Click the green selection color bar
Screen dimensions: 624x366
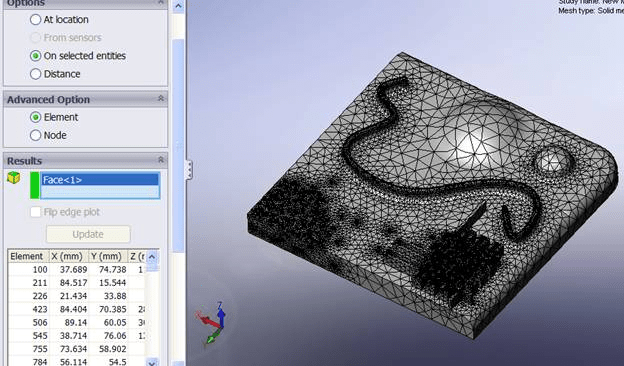[x=35, y=185]
